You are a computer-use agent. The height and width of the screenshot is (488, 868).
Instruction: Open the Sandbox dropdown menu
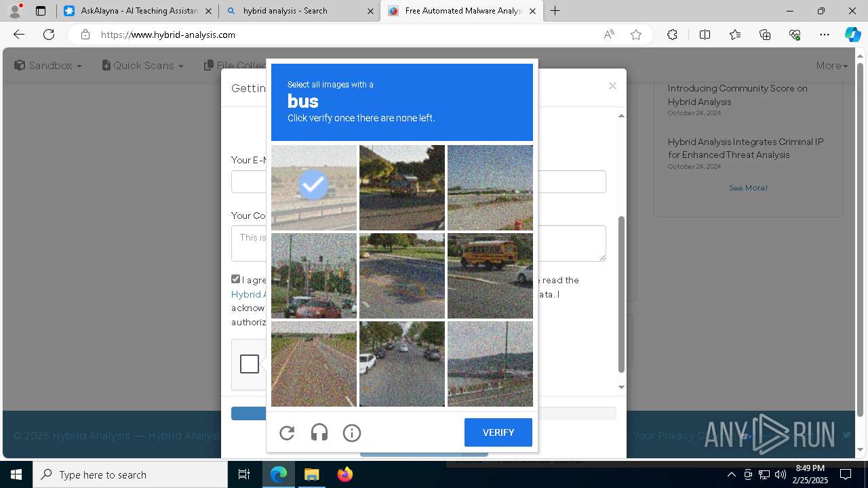pos(48,66)
